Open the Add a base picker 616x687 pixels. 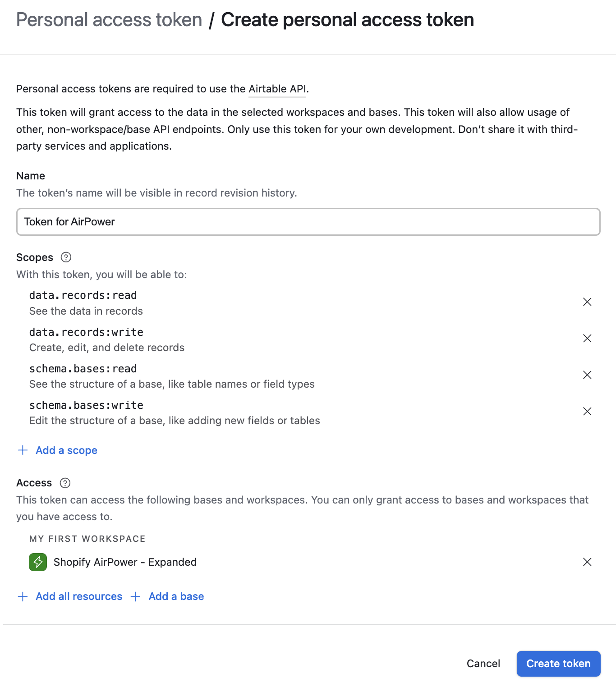coord(176,597)
